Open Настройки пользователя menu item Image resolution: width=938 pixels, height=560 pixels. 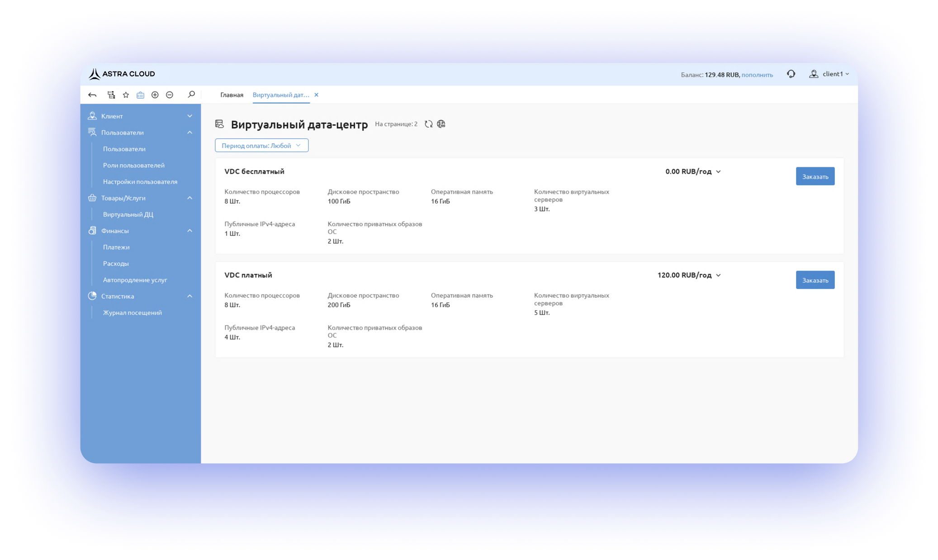tap(140, 181)
